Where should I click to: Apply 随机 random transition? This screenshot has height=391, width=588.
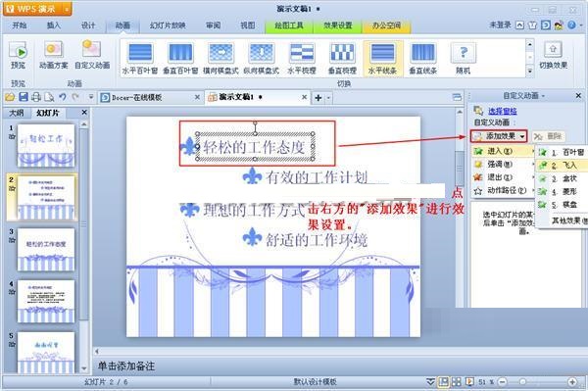tap(464, 58)
